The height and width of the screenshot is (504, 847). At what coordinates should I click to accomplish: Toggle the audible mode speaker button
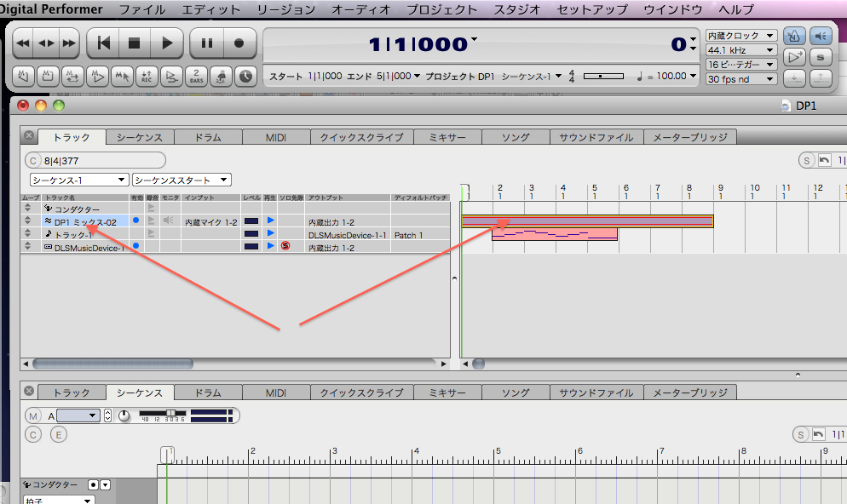click(x=821, y=36)
